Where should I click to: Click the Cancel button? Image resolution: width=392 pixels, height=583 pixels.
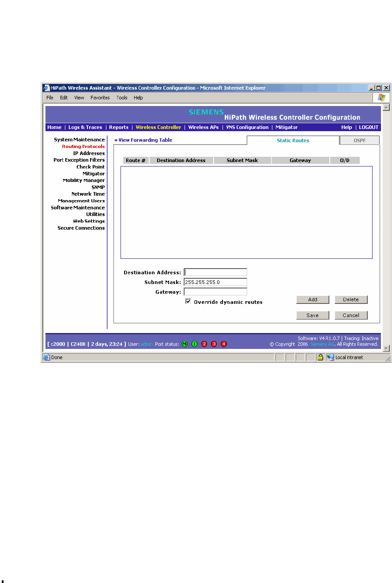[x=351, y=315]
